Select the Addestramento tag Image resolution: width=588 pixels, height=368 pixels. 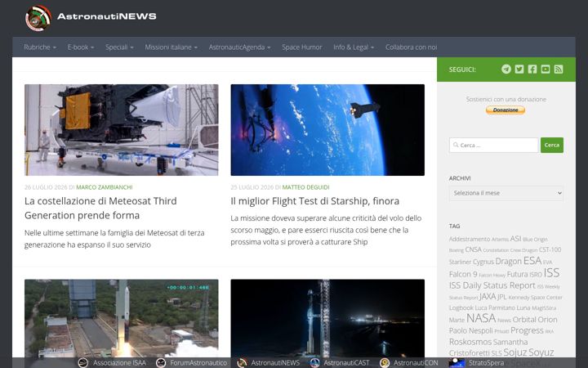coord(470,239)
